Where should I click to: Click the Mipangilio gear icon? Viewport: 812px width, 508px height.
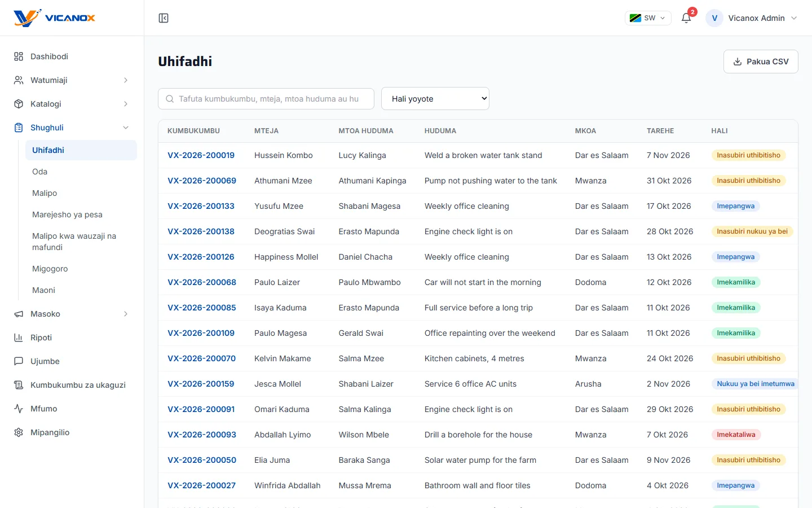[x=19, y=432]
